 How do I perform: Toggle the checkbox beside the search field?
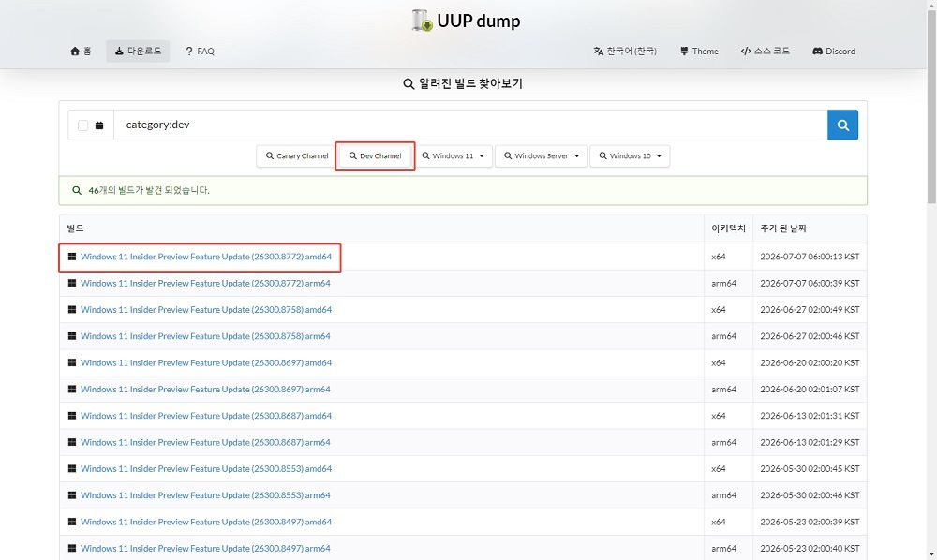(x=83, y=125)
